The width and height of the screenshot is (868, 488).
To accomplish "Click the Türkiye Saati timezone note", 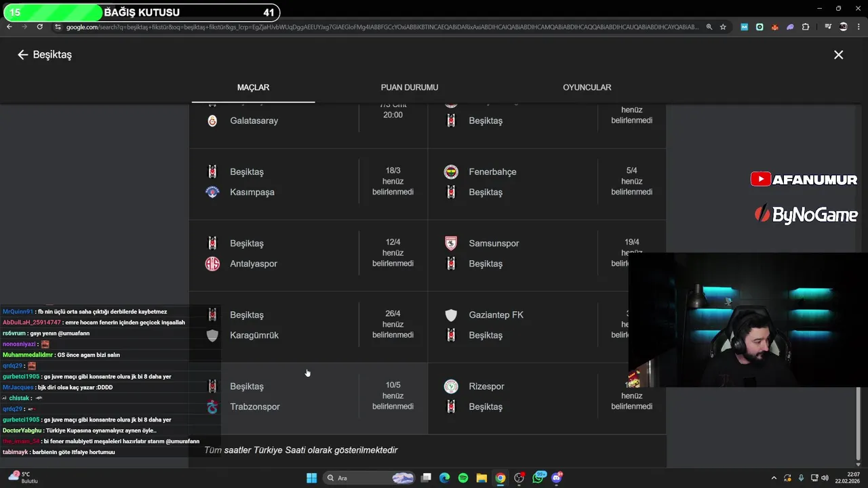I will 300,450.
